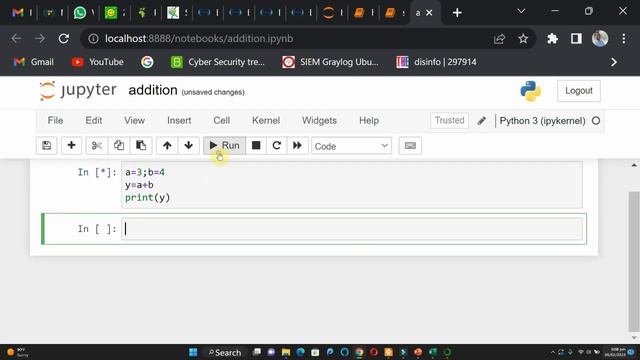Click the print(y) line of code

point(147,198)
